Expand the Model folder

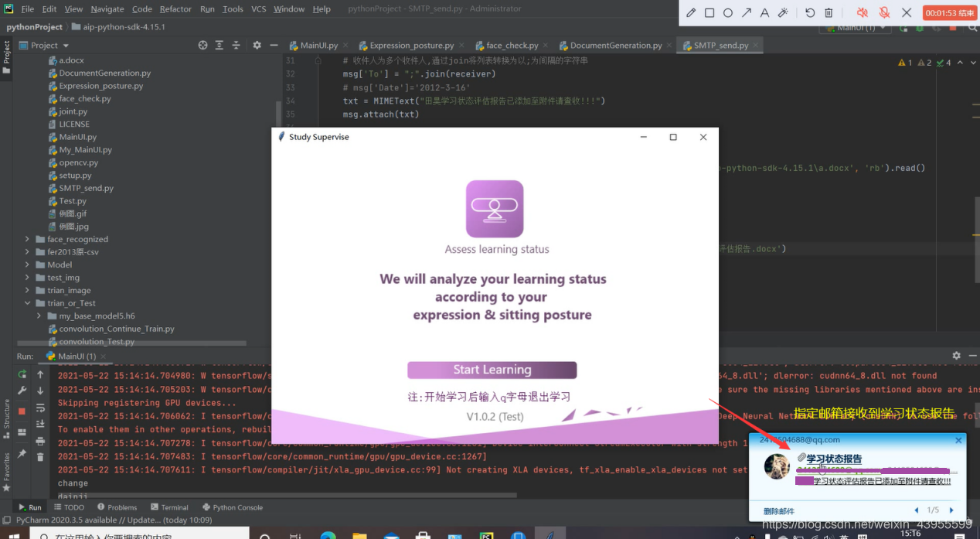(28, 264)
